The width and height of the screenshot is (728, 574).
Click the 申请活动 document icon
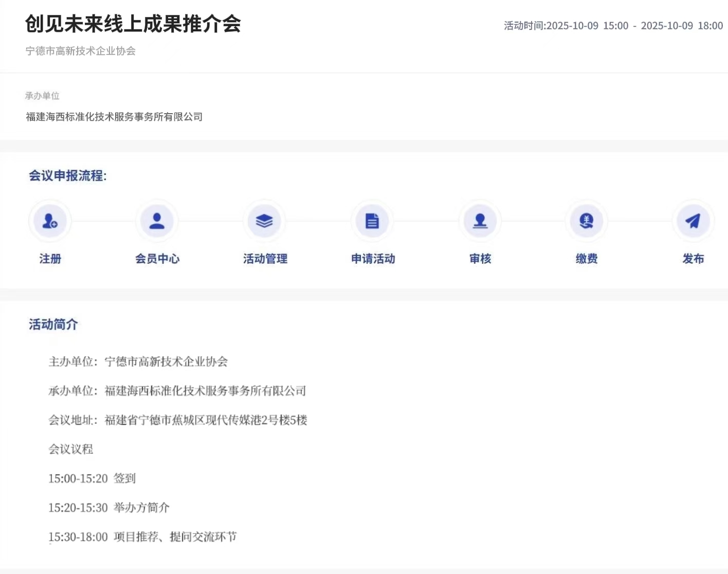click(372, 221)
